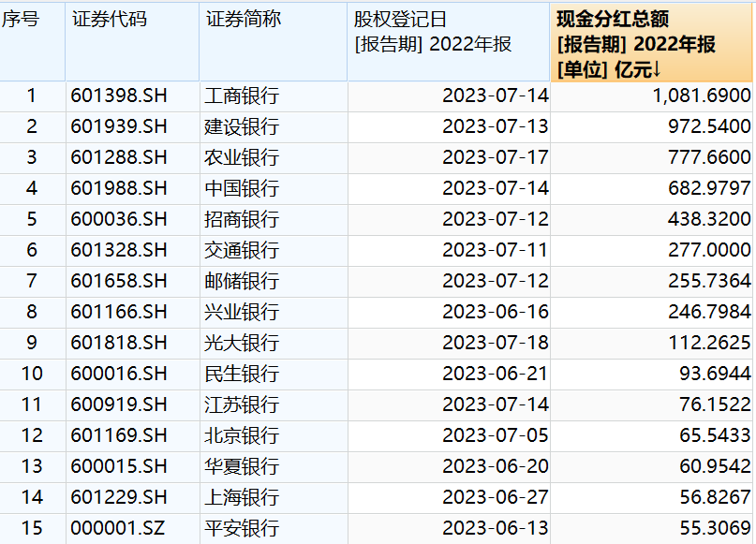This screenshot has width=756, height=544.
Task: Click stock code 601939.SH
Action: point(119,126)
